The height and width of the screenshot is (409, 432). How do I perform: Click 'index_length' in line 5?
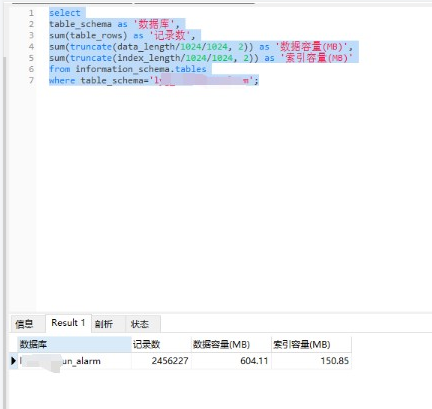coord(148,58)
